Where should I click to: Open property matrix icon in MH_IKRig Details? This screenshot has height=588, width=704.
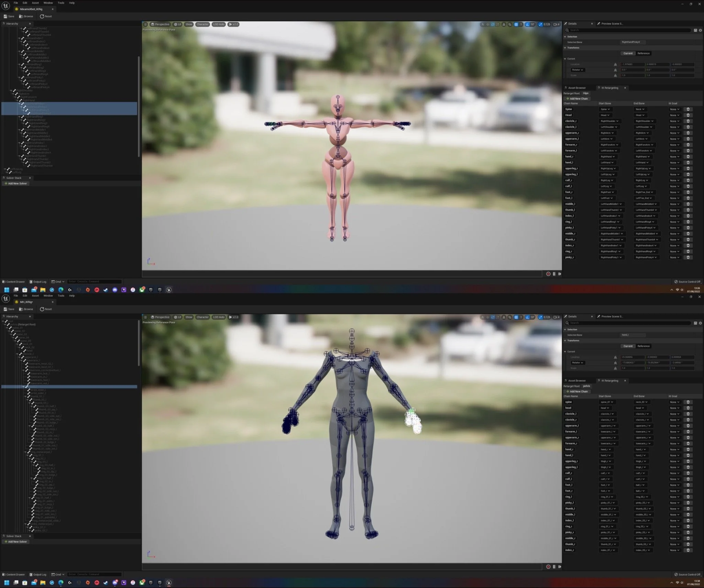pos(695,323)
